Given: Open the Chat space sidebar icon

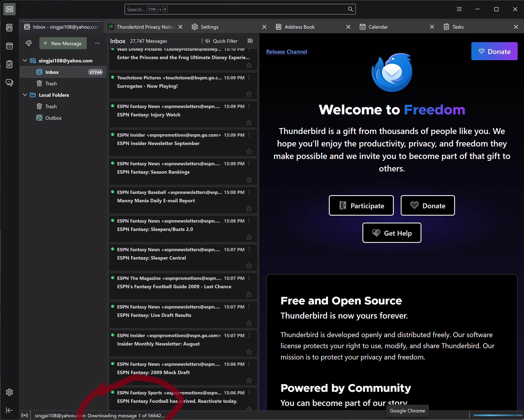Looking at the screenshot, I should 9,83.
